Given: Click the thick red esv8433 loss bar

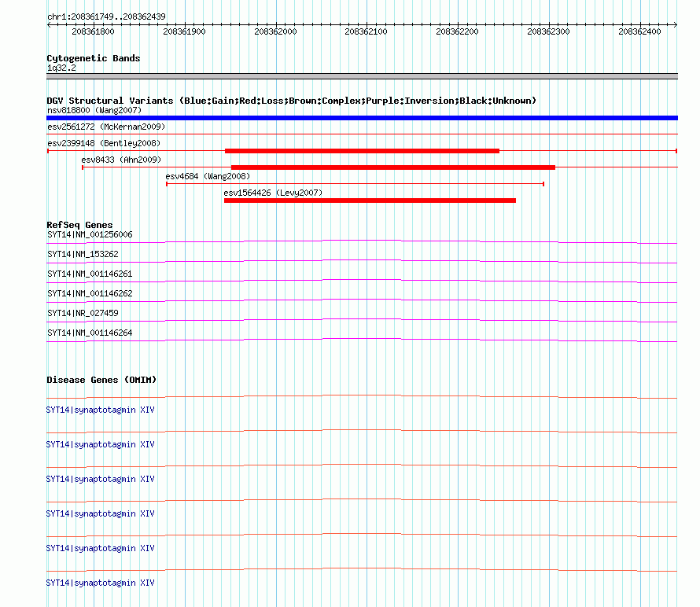Looking at the screenshot, I should 392,167.
